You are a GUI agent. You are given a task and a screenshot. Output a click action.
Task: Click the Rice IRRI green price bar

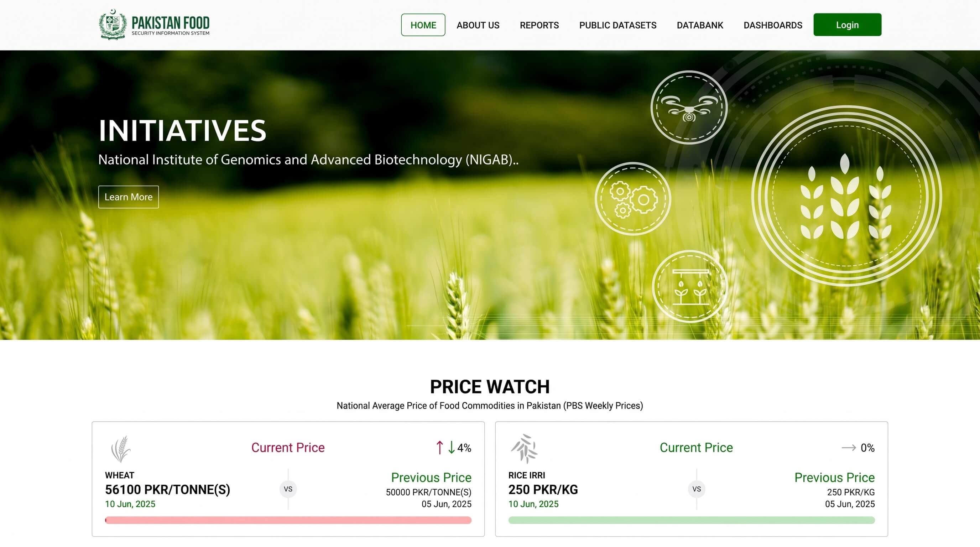click(x=691, y=520)
